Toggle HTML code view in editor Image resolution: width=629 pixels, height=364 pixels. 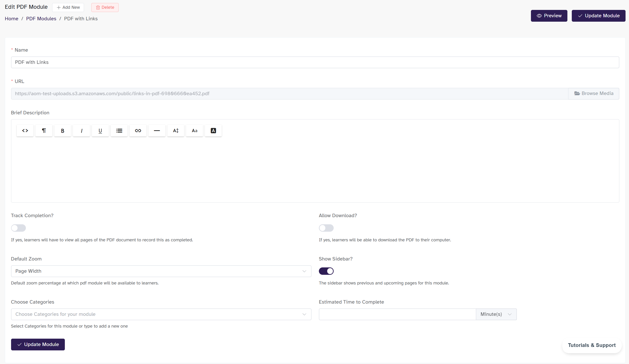[25, 131]
